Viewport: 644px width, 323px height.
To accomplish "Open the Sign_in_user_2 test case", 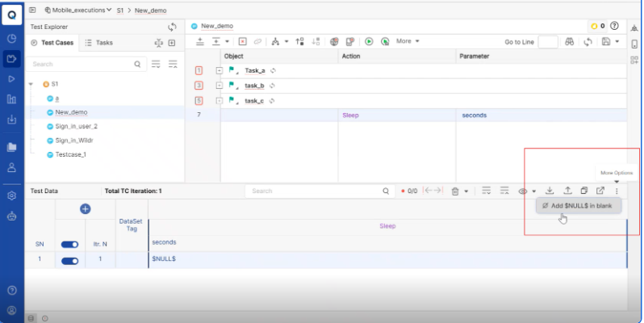I will 76,126.
